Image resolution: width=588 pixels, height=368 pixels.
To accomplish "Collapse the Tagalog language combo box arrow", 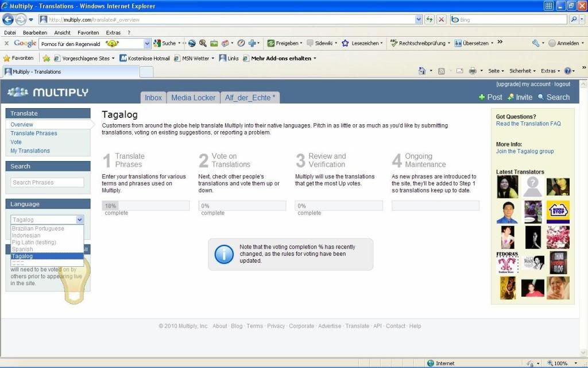I will [80, 220].
